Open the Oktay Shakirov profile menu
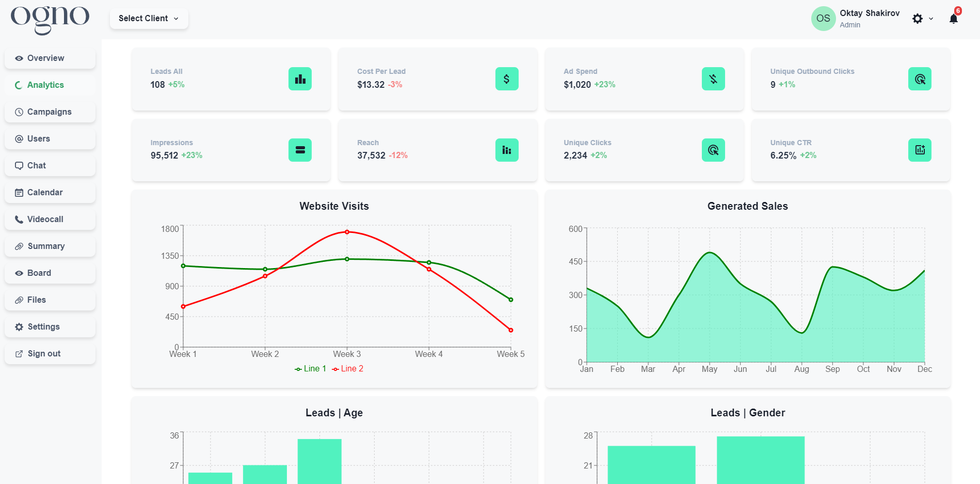 click(856, 19)
